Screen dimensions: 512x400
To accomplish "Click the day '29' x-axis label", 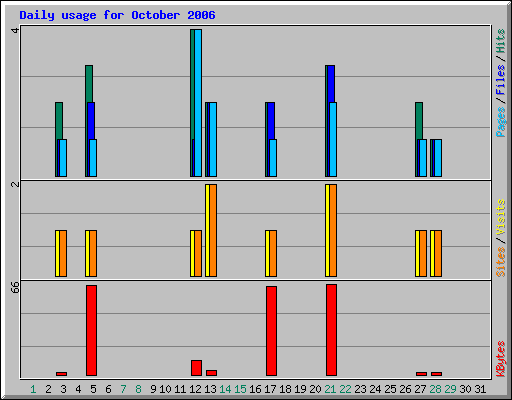I will (450, 389).
